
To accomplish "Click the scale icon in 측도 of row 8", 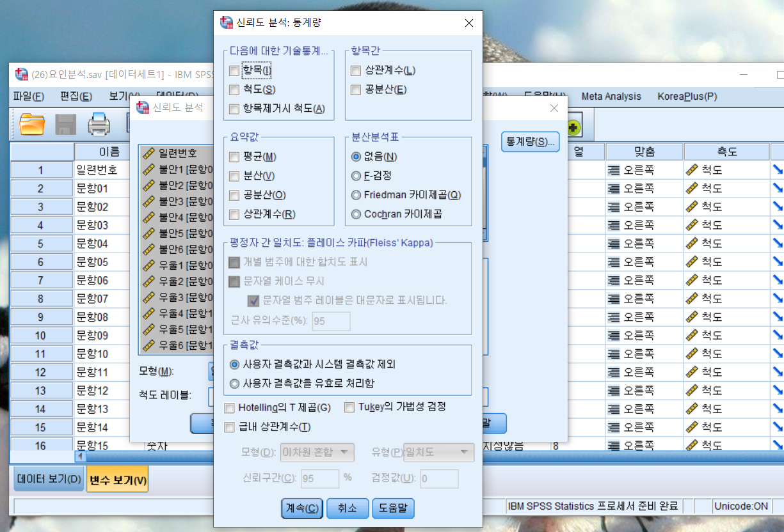I will (691, 299).
